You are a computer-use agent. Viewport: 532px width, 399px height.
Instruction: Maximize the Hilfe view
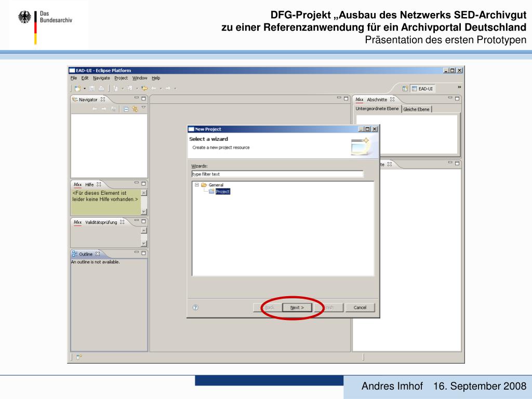click(x=143, y=183)
